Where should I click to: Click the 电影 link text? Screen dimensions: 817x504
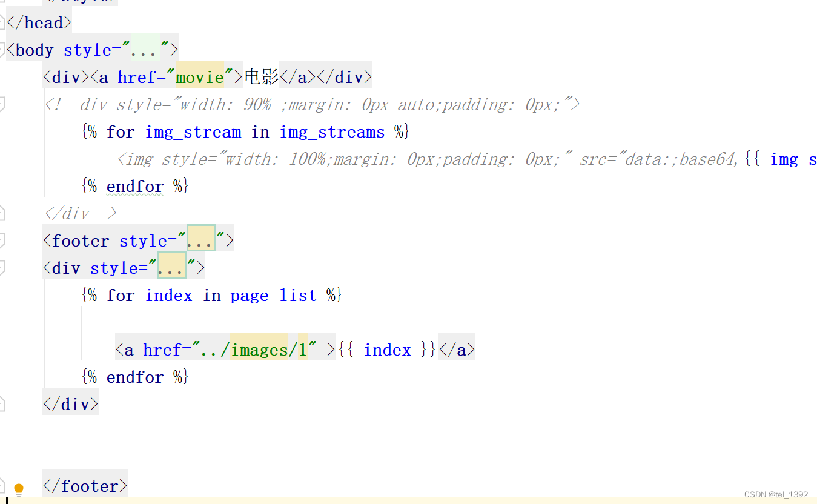pyautogui.click(x=261, y=77)
